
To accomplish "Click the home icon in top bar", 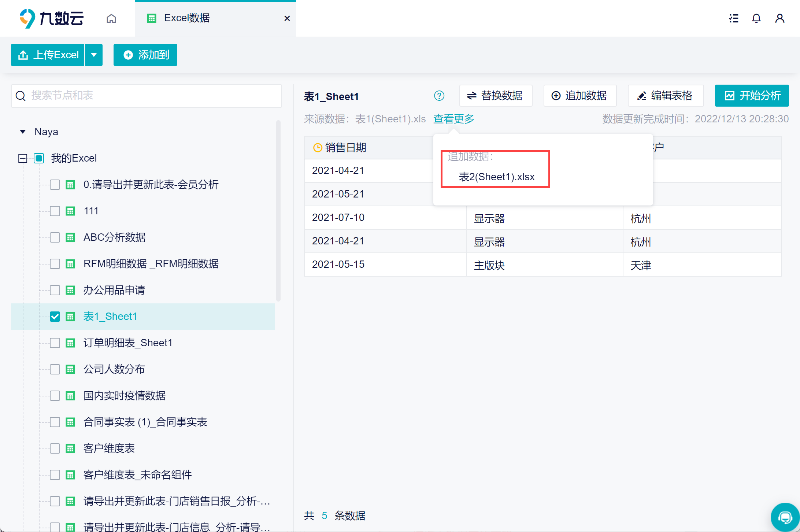I will (x=111, y=18).
